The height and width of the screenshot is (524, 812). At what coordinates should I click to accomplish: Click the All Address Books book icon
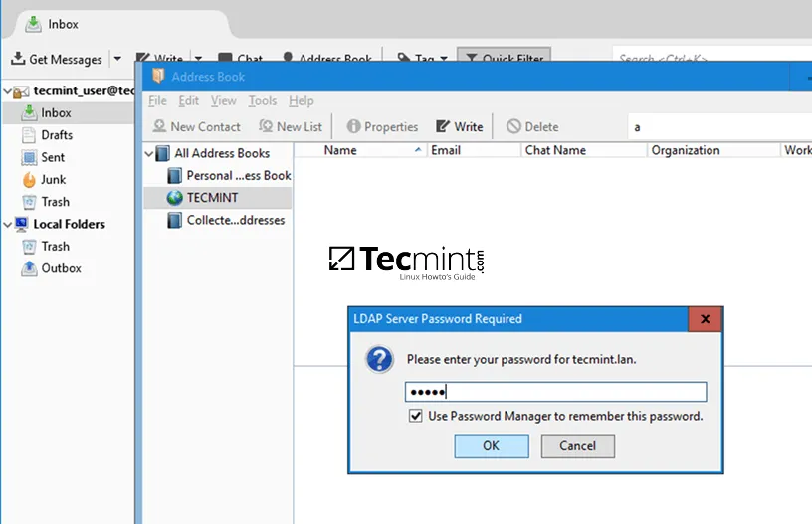coord(162,153)
